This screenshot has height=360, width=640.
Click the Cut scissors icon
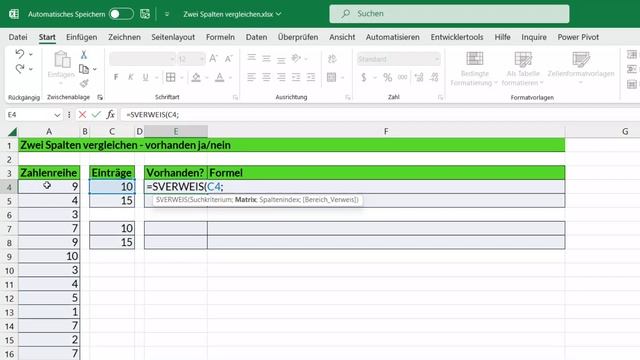84,54
